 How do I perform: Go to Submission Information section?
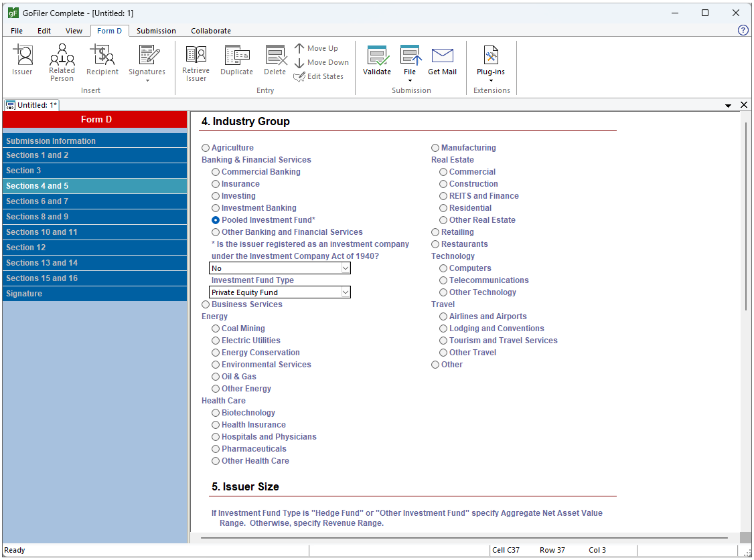coord(94,141)
